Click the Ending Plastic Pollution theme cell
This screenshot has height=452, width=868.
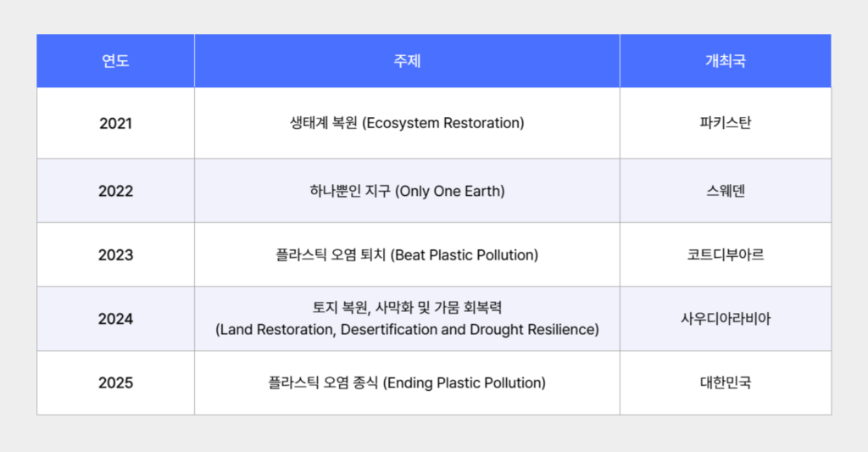(x=407, y=382)
